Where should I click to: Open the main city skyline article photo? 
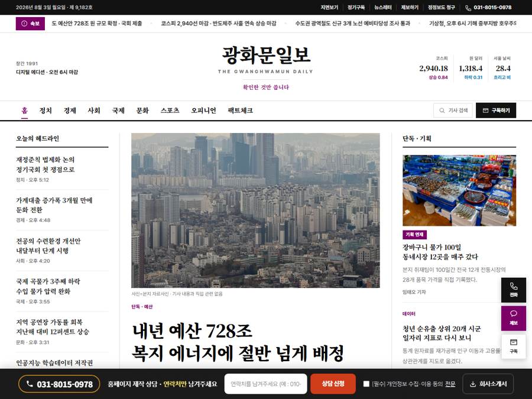255,210
